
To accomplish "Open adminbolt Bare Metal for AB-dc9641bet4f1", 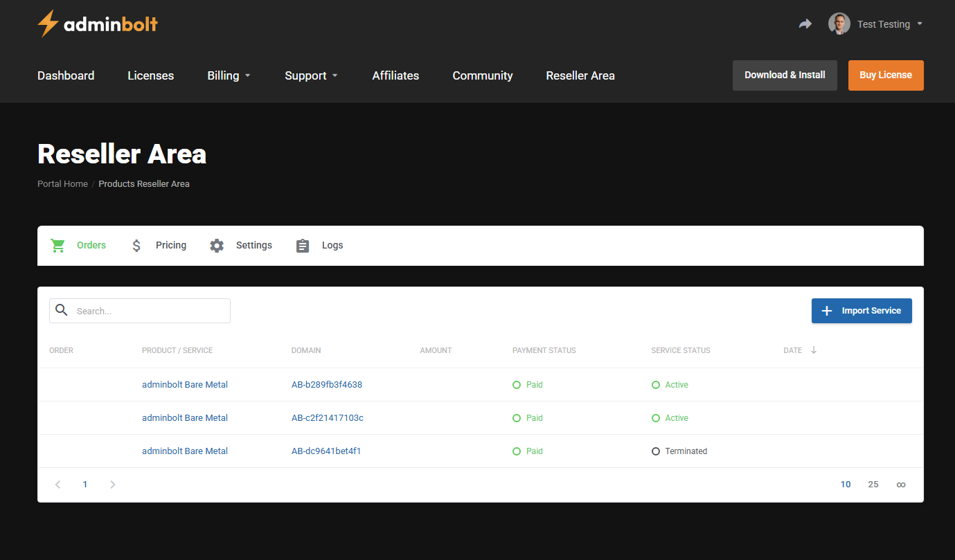I will pyautogui.click(x=185, y=451).
